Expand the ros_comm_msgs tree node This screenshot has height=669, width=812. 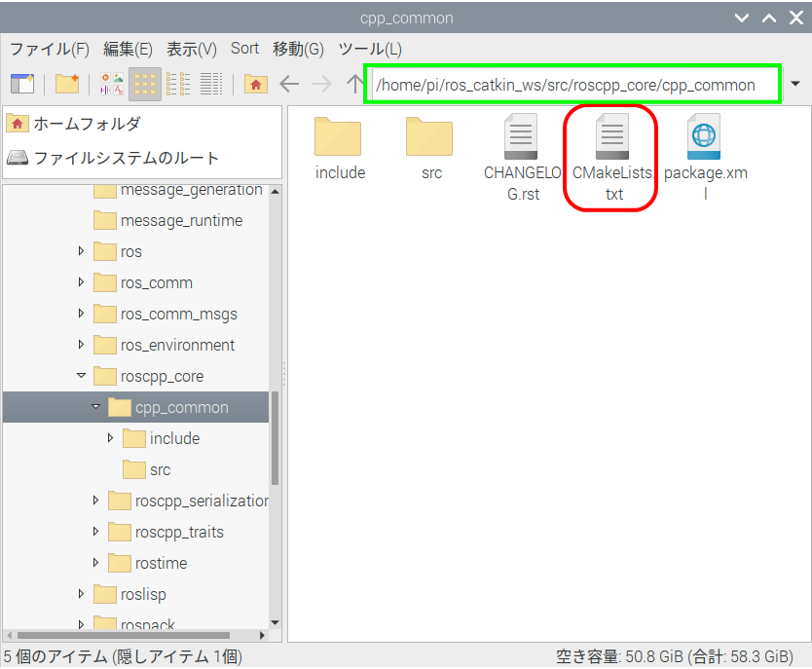pos(81,314)
